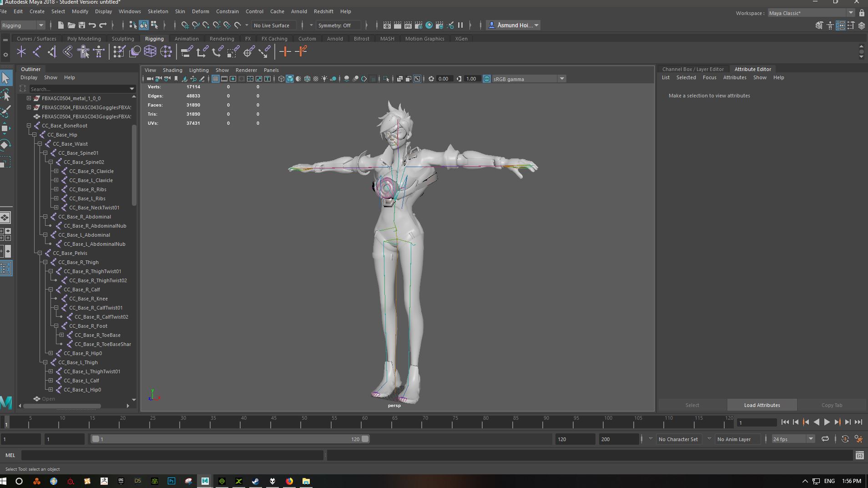Viewport: 868px width, 488px height.
Task: Toggle Snap to grids
Action: (x=185, y=25)
